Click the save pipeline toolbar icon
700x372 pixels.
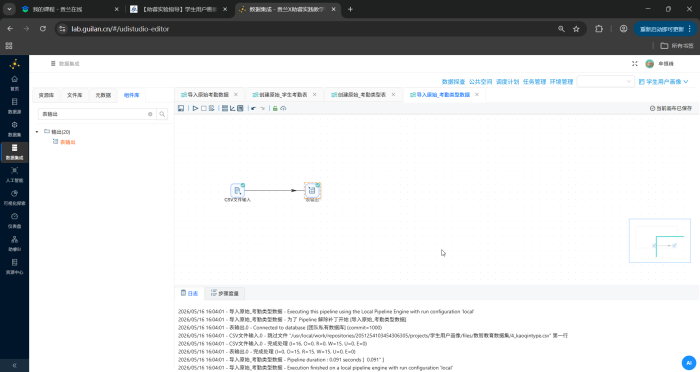(181, 109)
